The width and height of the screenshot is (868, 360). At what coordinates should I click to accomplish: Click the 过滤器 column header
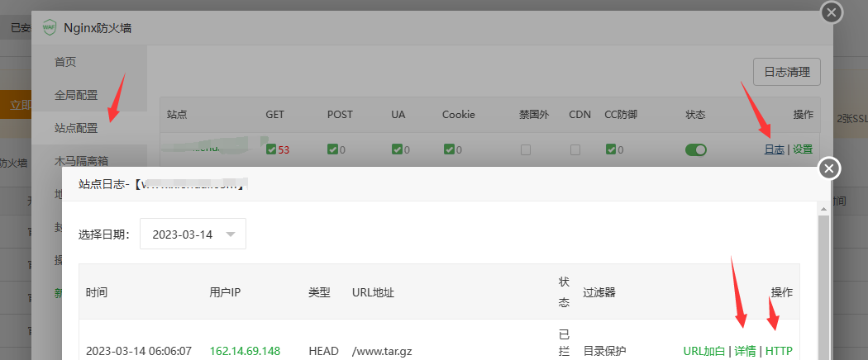599,292
